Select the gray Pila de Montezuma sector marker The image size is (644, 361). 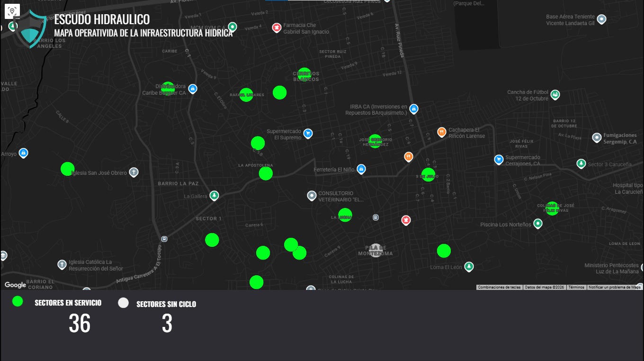(x=376, y=250)
